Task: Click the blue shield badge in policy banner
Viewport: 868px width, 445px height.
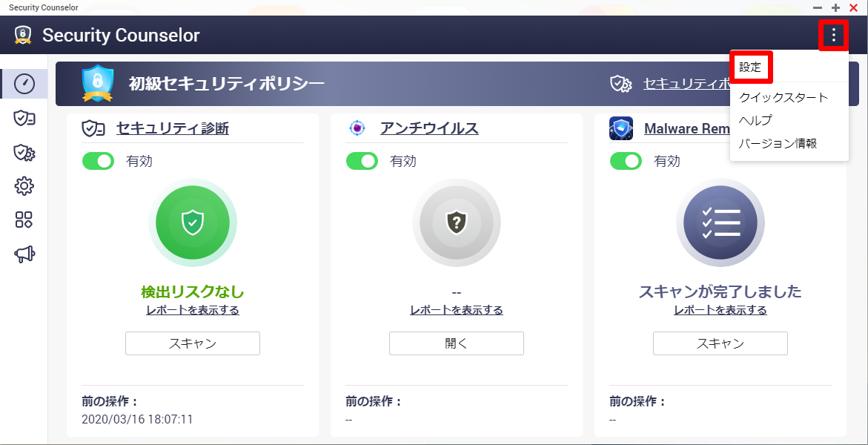Action: pyautogui.click(x=98, y=84)
